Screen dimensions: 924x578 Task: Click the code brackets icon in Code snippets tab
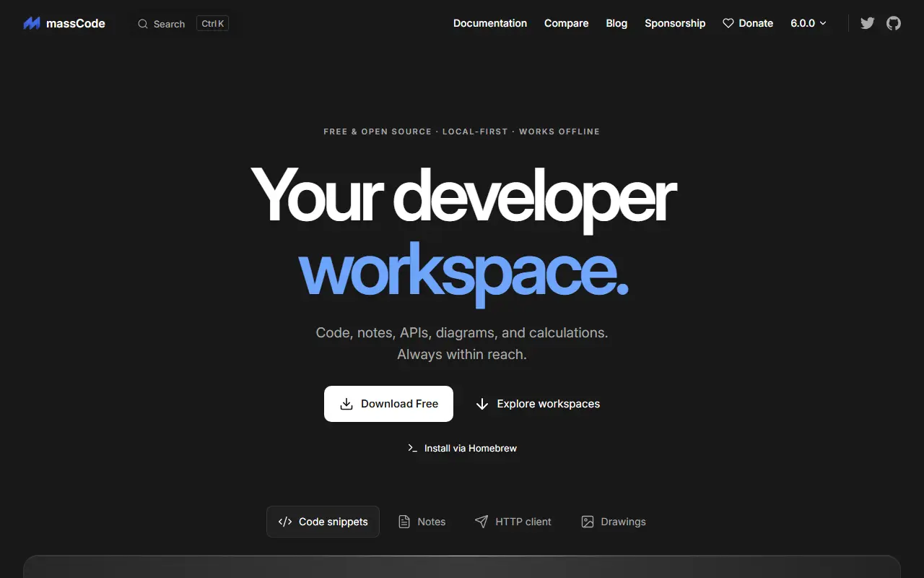[285, 522]
